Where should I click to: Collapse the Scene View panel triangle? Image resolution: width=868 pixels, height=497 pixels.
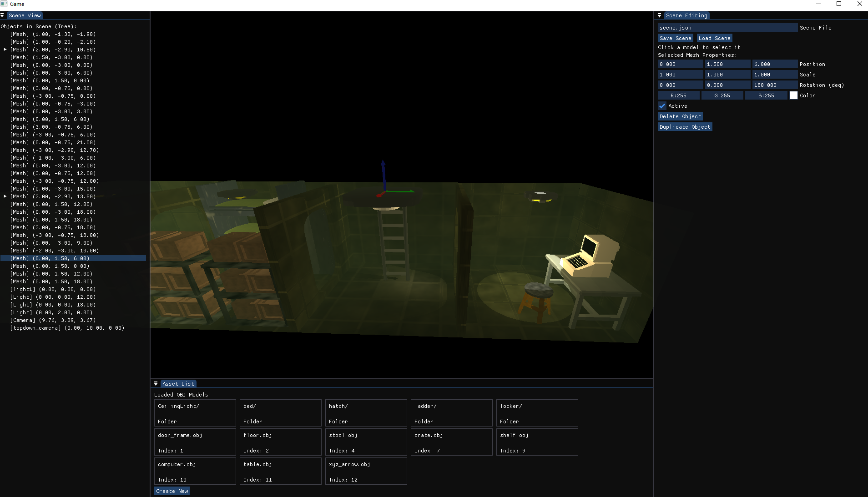pyautogui.click(x=2, y=15)
